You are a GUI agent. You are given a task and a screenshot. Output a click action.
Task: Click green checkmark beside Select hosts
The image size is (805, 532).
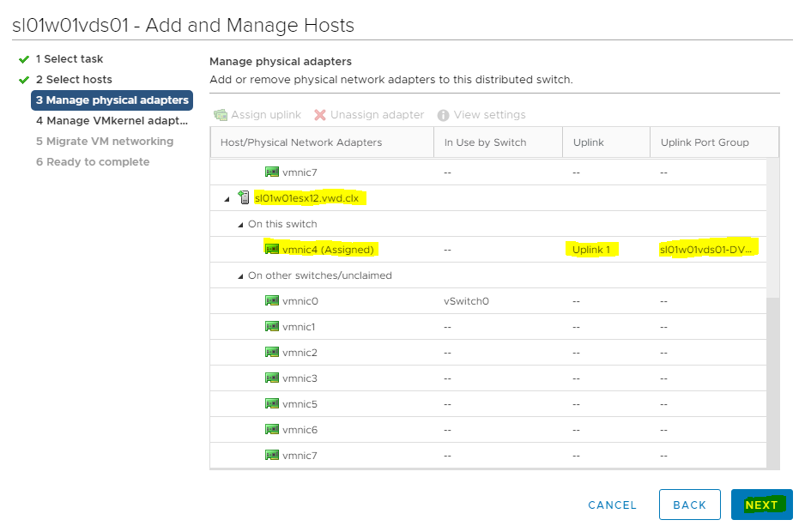24,80
